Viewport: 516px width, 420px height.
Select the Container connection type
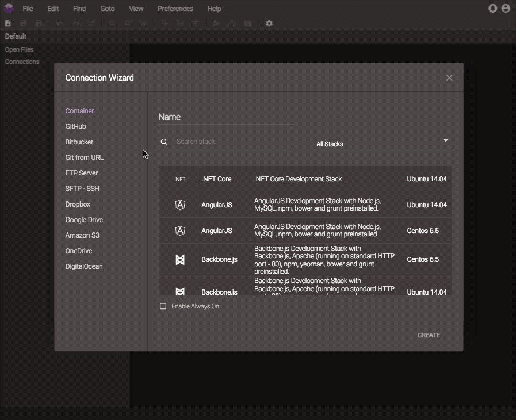79,111
